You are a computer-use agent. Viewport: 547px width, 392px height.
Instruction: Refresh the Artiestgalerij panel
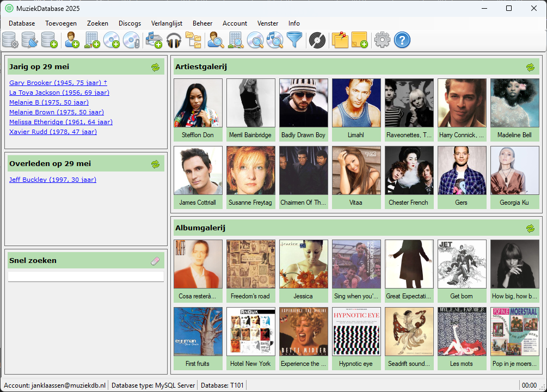(531, 68)
